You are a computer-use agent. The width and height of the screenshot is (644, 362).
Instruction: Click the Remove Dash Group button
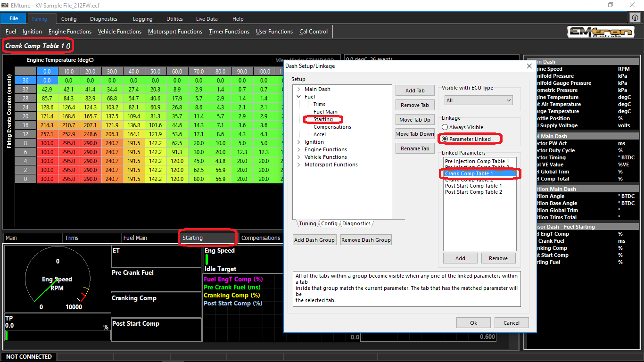[x=366, y=240]
